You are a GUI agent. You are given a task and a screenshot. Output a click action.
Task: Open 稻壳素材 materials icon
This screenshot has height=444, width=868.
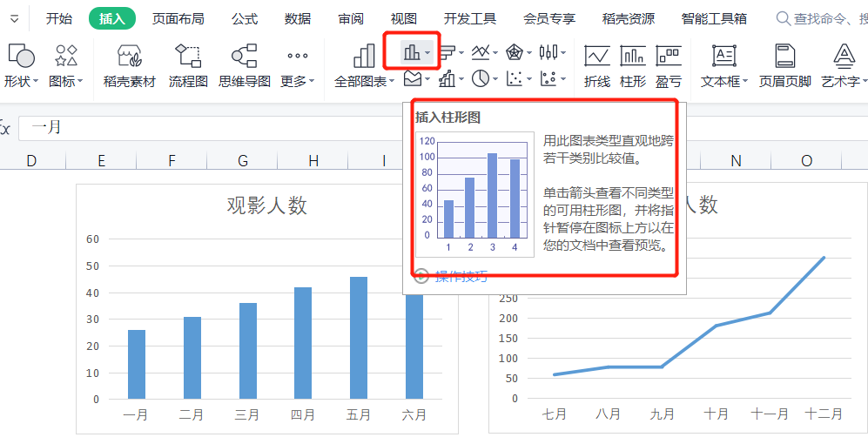[x=130, y=56]
